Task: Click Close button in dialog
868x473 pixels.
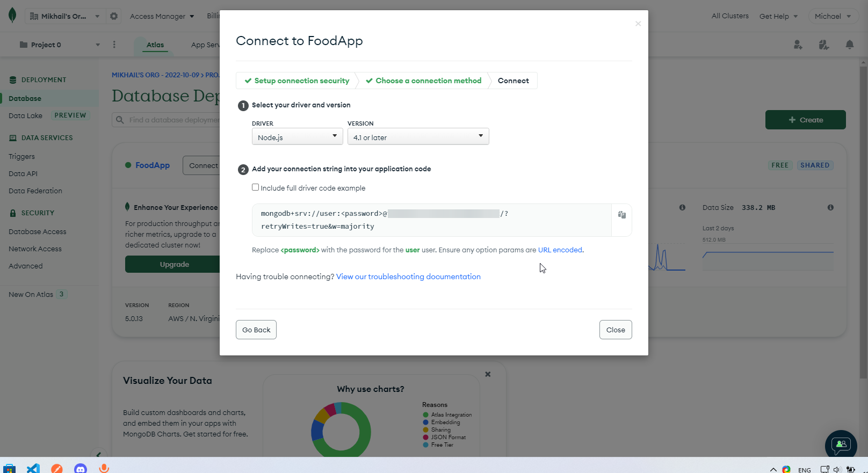Action: coord(616,330)
